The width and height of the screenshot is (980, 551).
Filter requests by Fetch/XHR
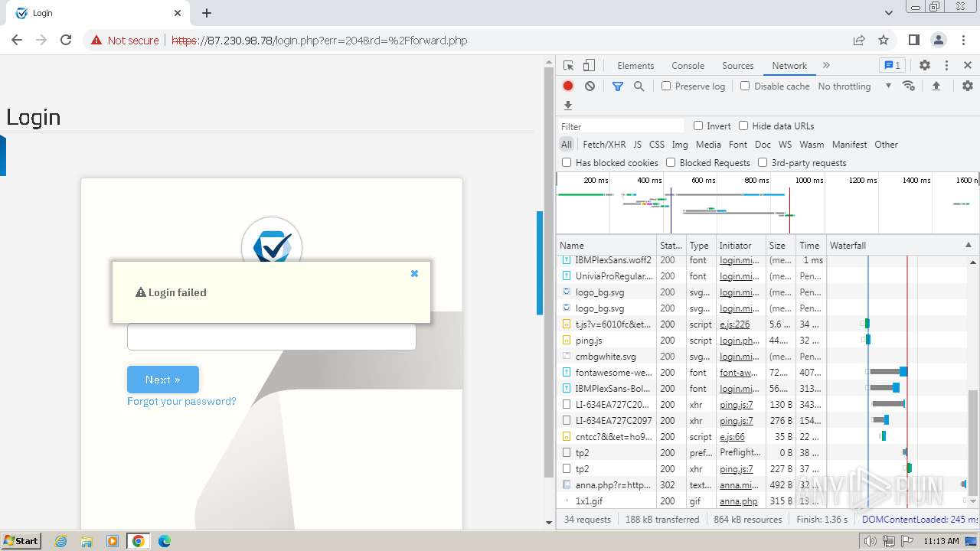[604, 144]
